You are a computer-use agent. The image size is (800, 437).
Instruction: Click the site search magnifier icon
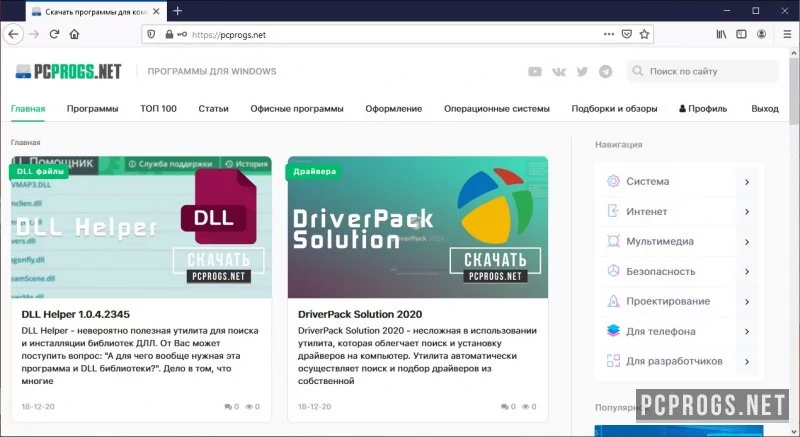(x=638, y=71)
